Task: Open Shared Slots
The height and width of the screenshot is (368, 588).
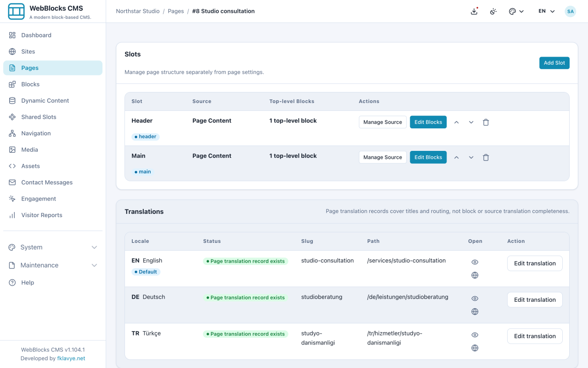Action: point(53,117)
